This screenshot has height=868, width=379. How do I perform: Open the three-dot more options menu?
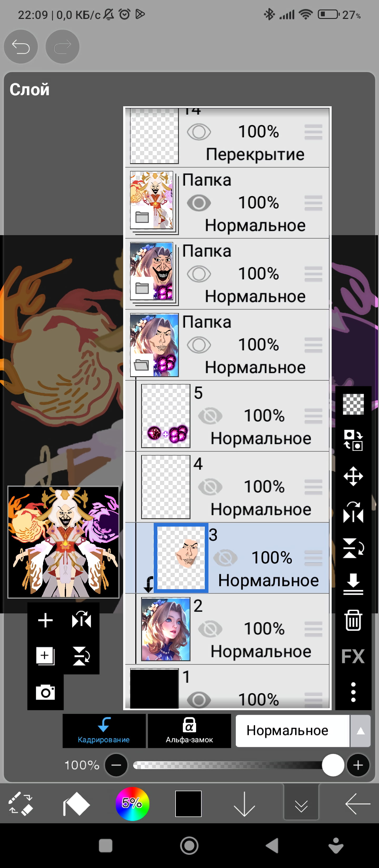tap(353, 692)
